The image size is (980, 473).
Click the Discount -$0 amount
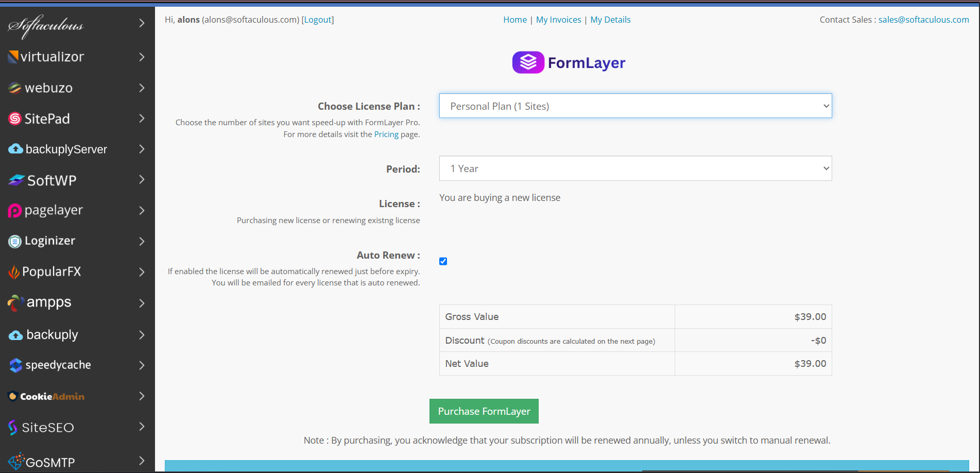point(818,341)
